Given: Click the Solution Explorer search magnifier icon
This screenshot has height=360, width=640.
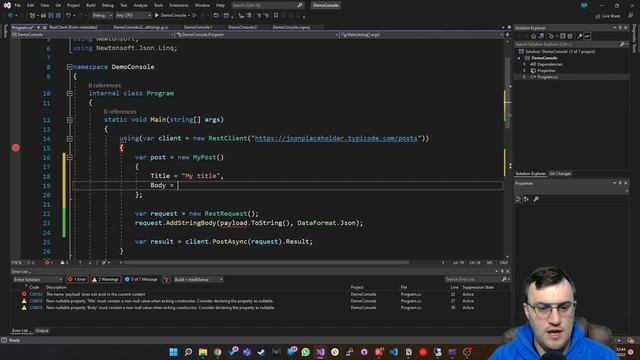Looking at the screenshot, I should tap(622, 44).
